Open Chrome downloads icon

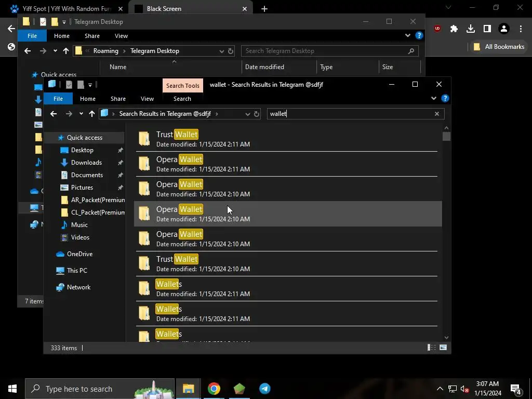pyautogui.click(x=471, y=29)
